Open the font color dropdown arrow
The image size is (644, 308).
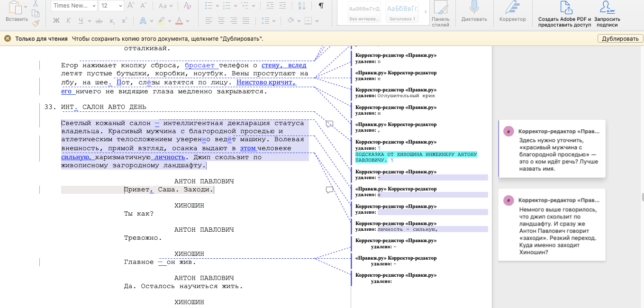click(x=187, y=20)
